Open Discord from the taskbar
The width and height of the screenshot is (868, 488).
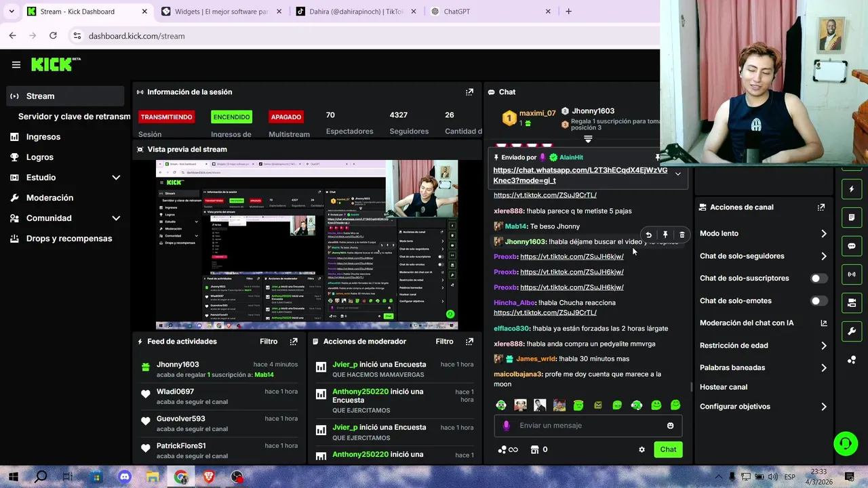(x=125, y=477)
